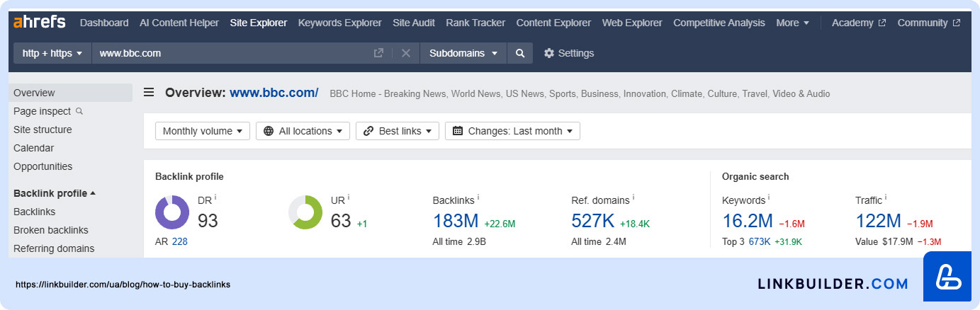Click Top 3 value 673K
Viewport: 980px width, 310px height.
[x=760, y=241]
